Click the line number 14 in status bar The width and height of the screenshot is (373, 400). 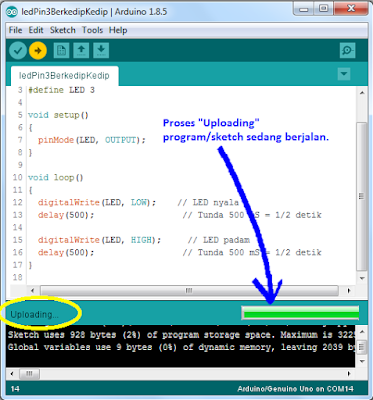15,389
